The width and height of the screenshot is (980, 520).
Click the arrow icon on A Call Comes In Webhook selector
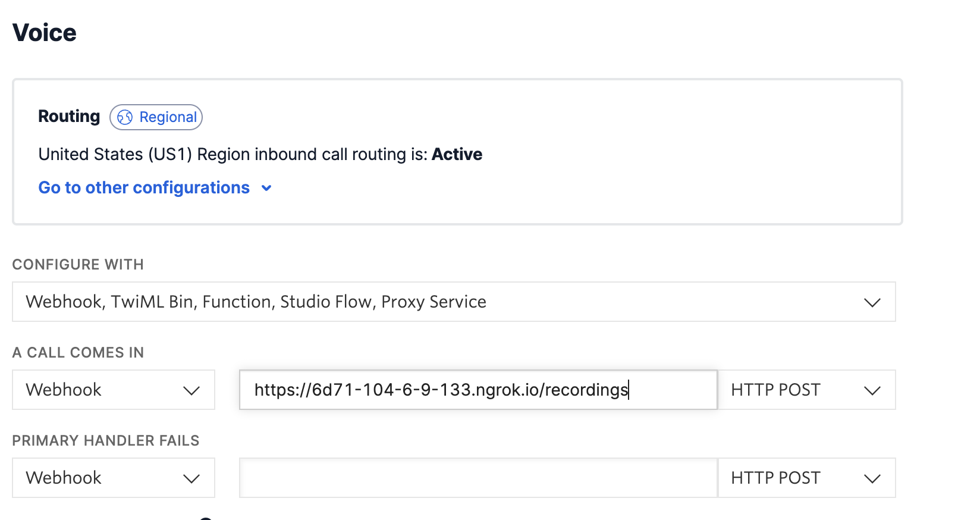click(191, 390)
